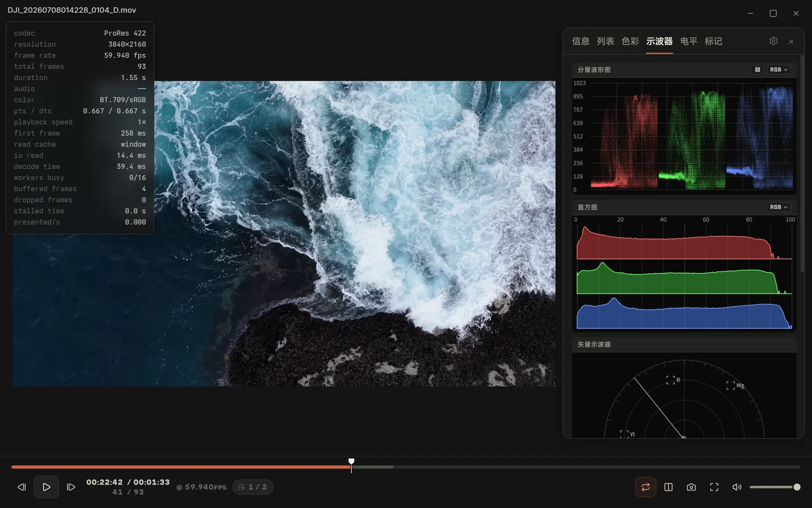Click the playhead marker on timeline
Image resolution: width=812 pixels, height=508 pixels.
[x=351, y=462]
